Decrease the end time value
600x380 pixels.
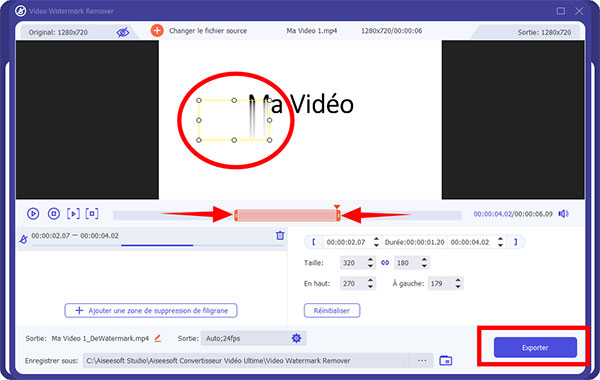(x=501, y=245)
